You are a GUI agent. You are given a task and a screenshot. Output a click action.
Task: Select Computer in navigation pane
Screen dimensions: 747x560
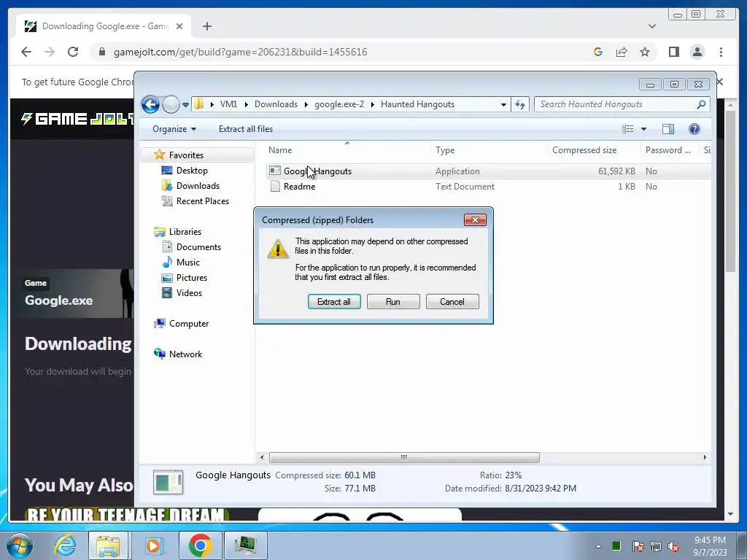click(x=189, y=324)
